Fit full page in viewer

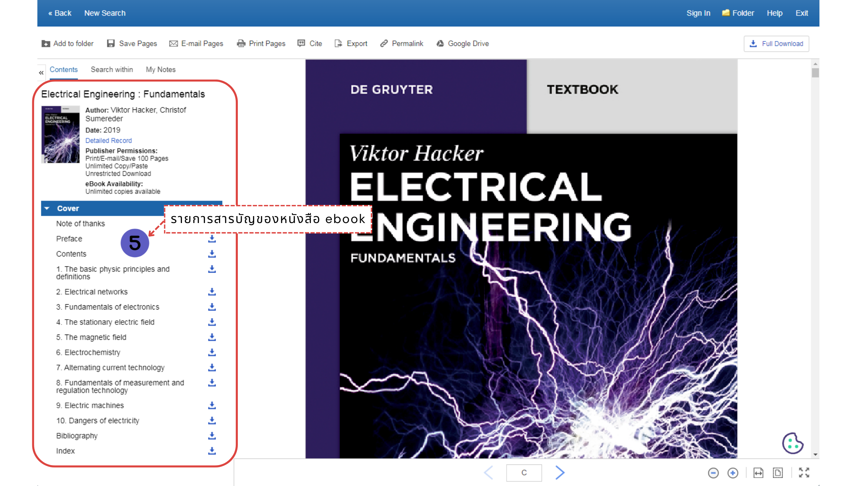778,473
